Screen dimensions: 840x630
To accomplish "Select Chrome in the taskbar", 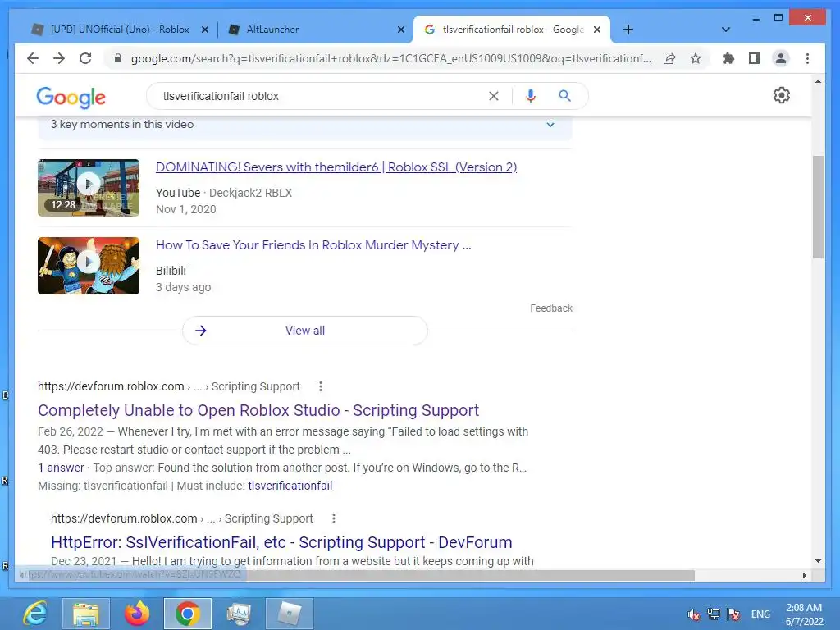I will point(188,614).
